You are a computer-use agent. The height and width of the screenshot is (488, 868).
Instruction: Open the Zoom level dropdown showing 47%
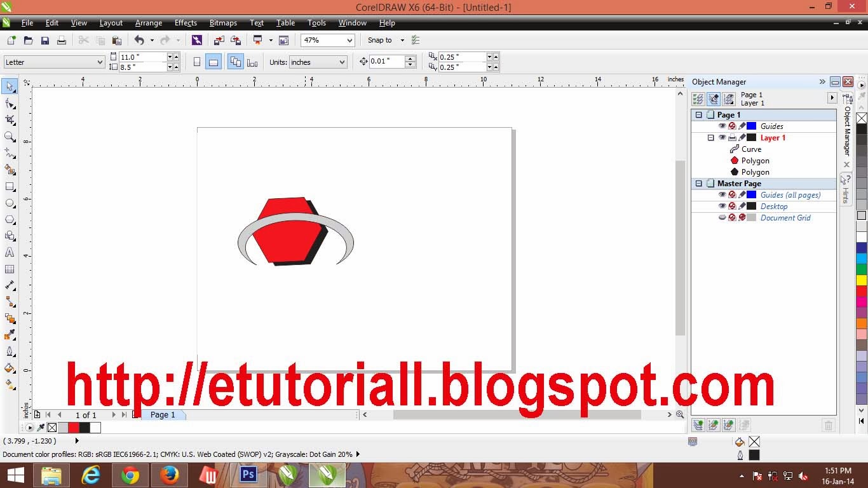click(349, 40)
